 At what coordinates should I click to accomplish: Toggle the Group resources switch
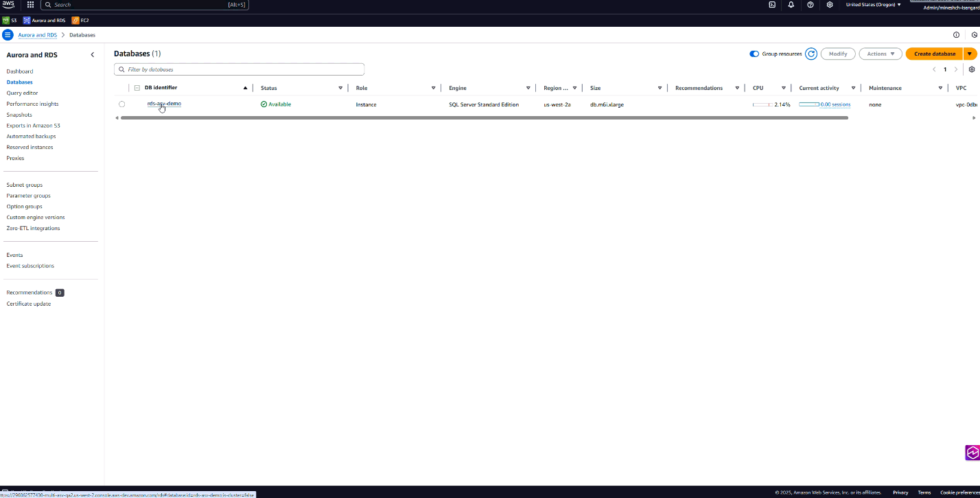click(754, 54)
